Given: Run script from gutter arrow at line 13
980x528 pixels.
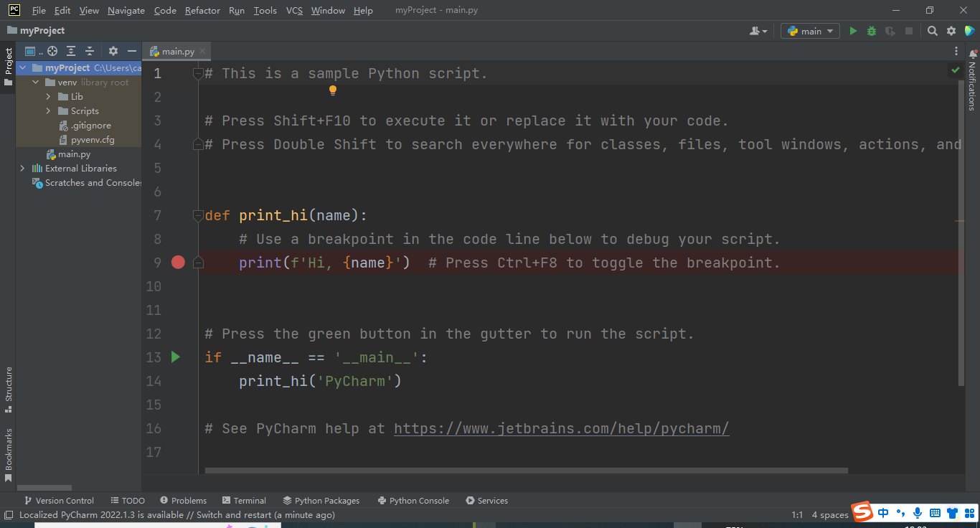Looking at the screenshot, I should [x=176, y=357].
